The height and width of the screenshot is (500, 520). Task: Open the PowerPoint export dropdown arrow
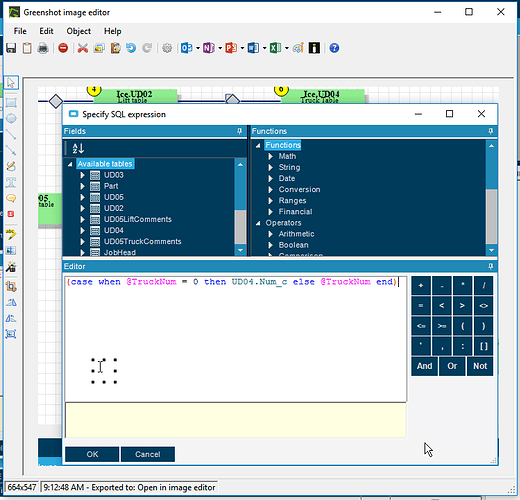point(242,48)
